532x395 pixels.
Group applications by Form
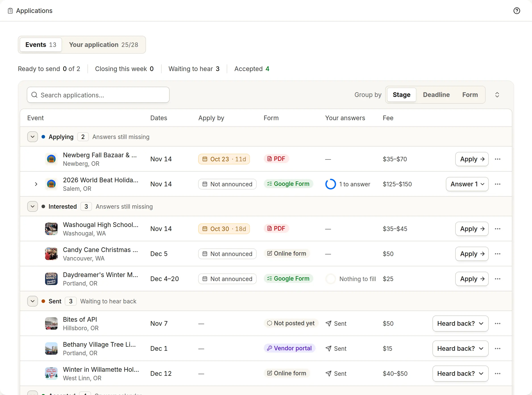pyautogui.click(x=470, y=95)
